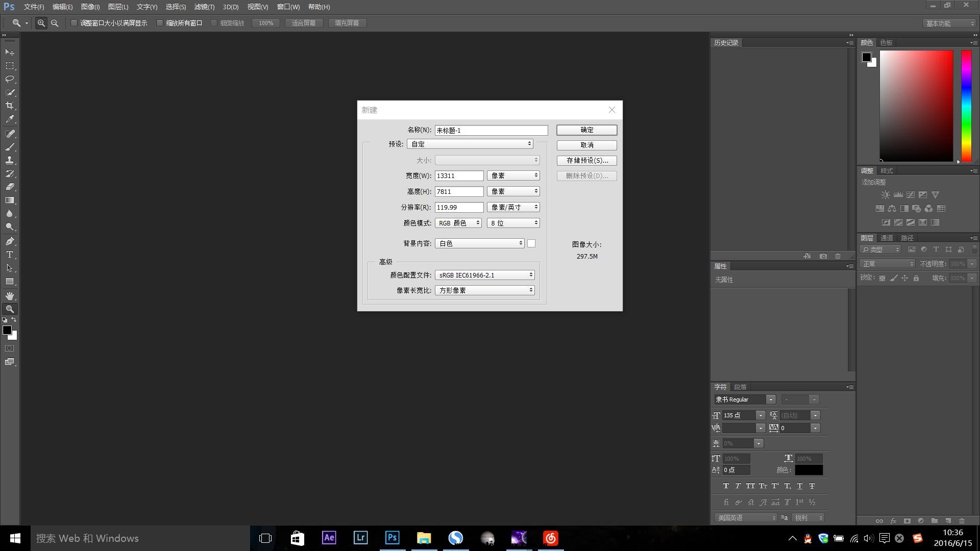Switch to the 段落 tab
This screenshot has height=551, width=980.
[x=740, y=387]
